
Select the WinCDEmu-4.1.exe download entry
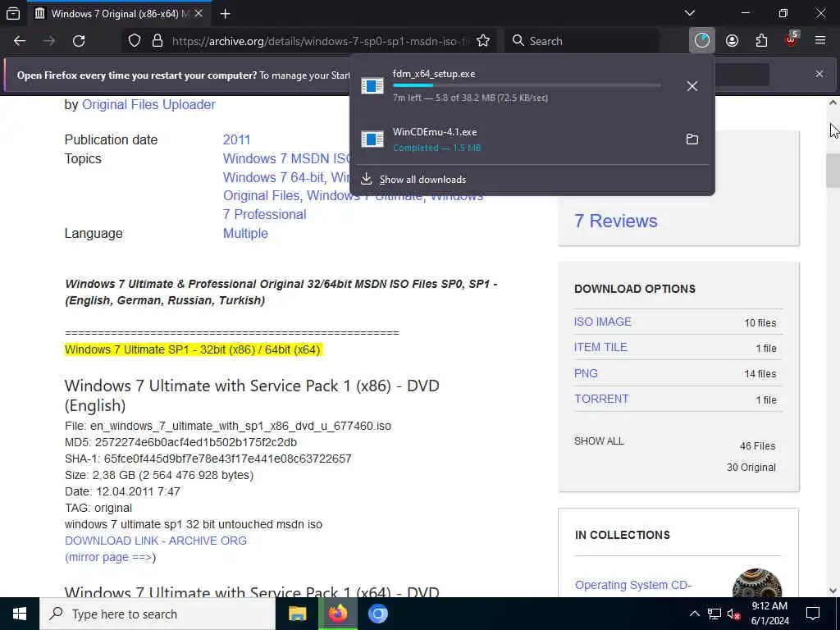[x=532, y=139]
